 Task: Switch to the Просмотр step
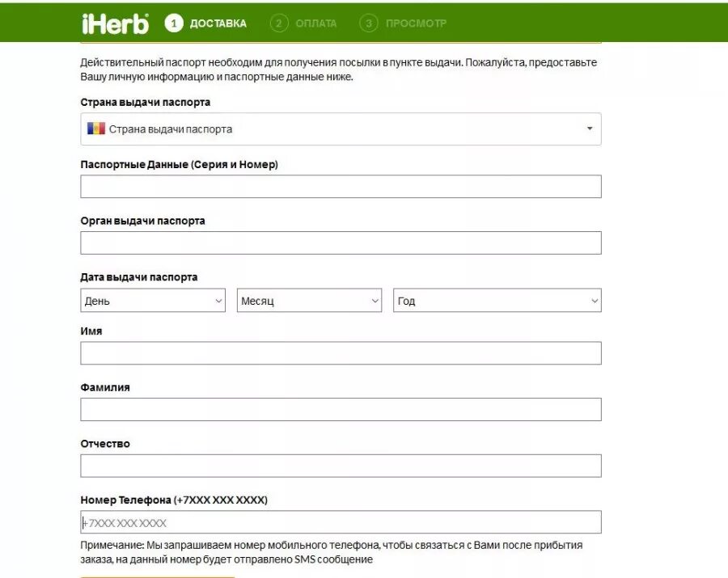click(x=416, y=23)
